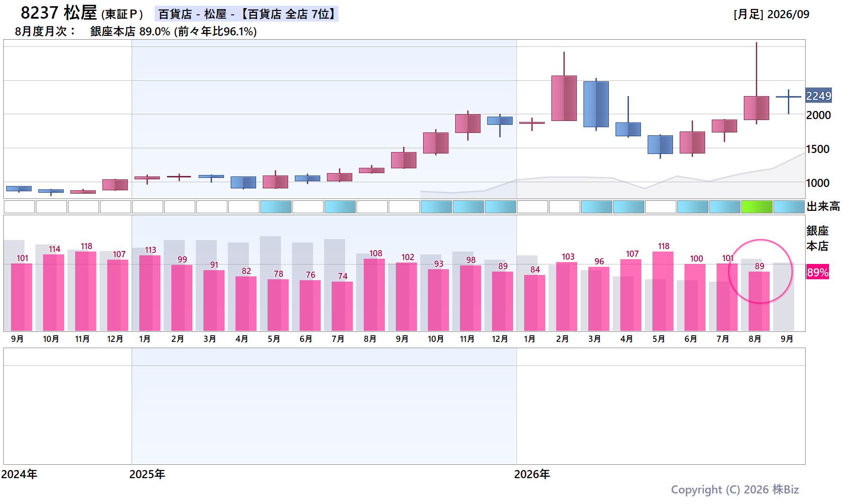Viewport: 852px width, 504px height.
Task: Click the bar value '113'
Action: pos(151,250)
